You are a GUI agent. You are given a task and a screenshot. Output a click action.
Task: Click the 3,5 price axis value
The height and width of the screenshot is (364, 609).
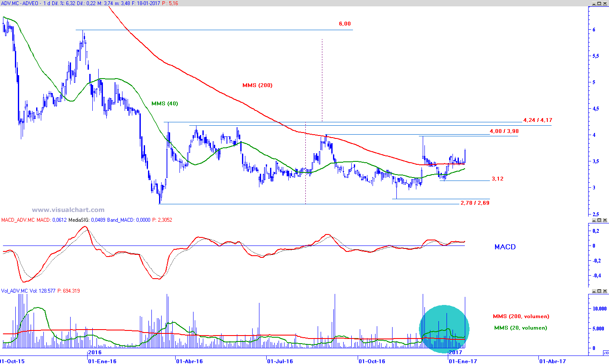[x=596, y=161]
